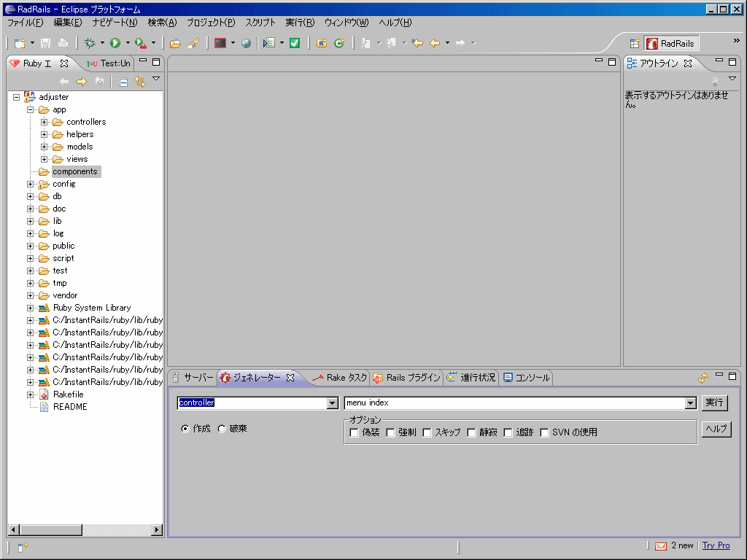
Task: Collapse the app folder in the project tree
Action: click(28, 109)
